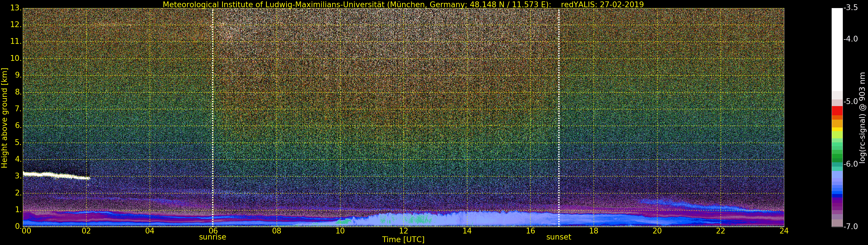Click the white dotted sunrise marker line
This screenshot has height=245, width=868.
click(x=213, y=117)
